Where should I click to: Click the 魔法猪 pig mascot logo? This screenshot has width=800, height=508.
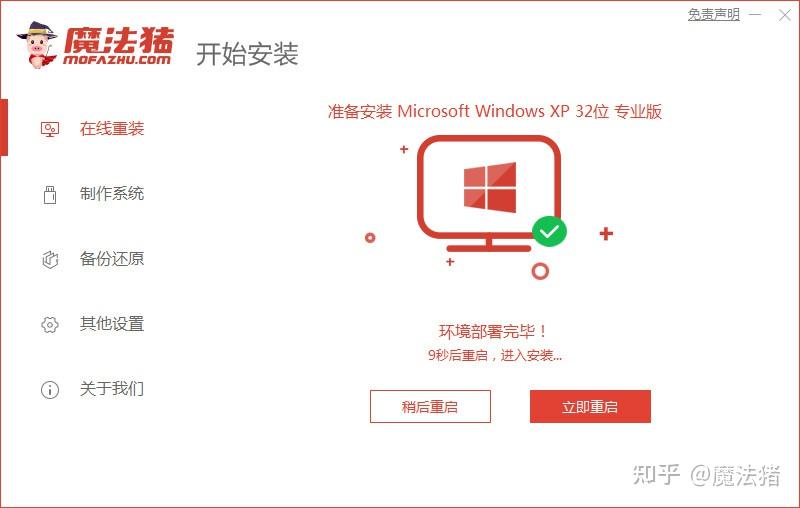37,45
